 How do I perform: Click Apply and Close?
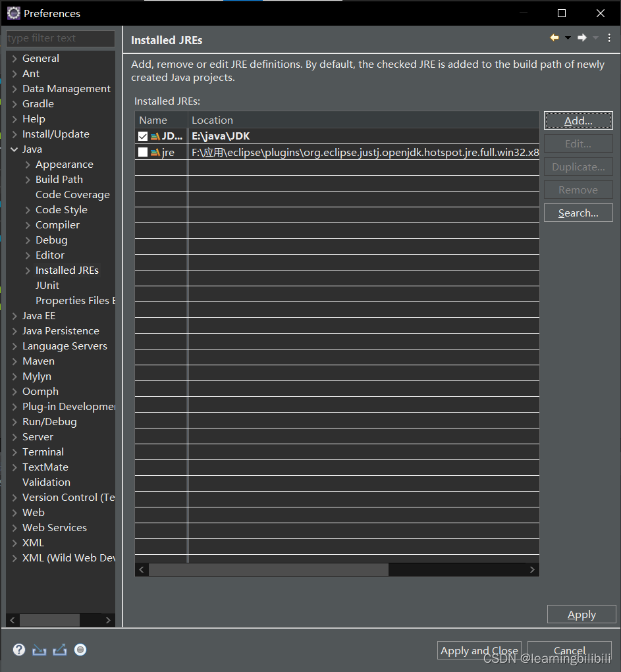coord(479,650)
